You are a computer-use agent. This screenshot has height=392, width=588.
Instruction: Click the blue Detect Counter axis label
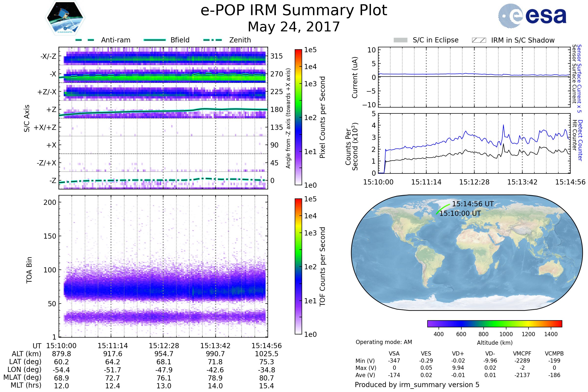point(580,140)
